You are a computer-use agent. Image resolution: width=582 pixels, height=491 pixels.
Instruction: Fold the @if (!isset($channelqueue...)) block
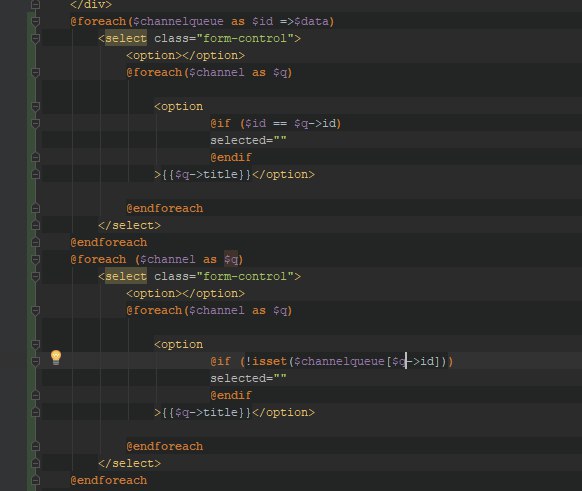pos(36,361)
